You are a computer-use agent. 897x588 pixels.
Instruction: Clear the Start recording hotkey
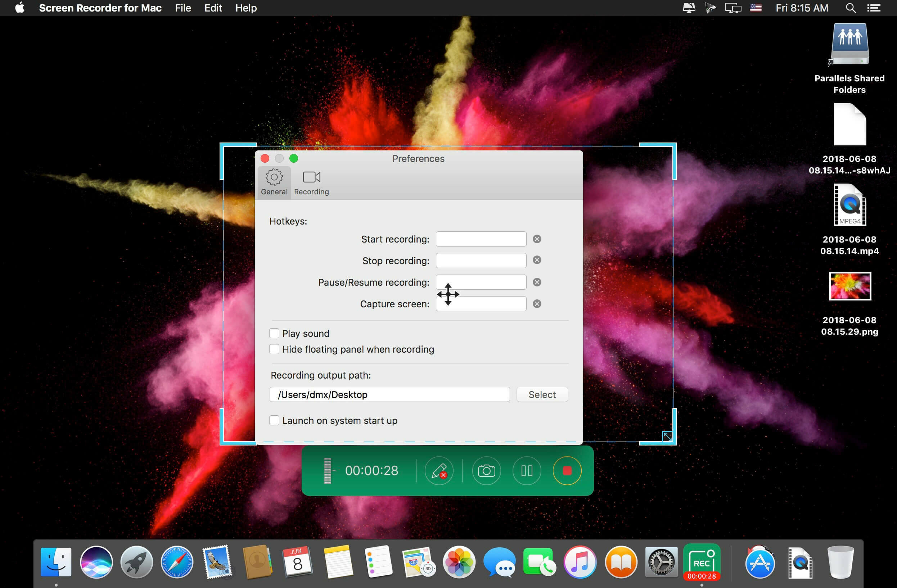537,239
